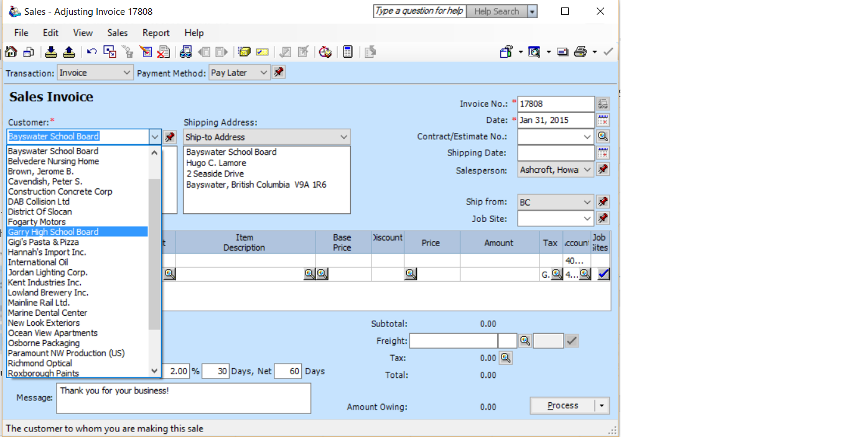
Task: Click the Undo arrow icon in toolbar
Action: point(92,52)
